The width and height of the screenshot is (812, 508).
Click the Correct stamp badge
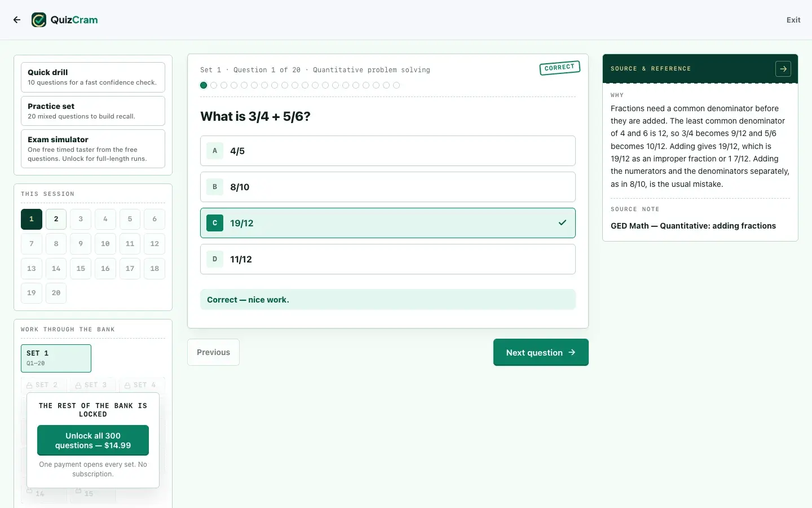tap(559, 68)
